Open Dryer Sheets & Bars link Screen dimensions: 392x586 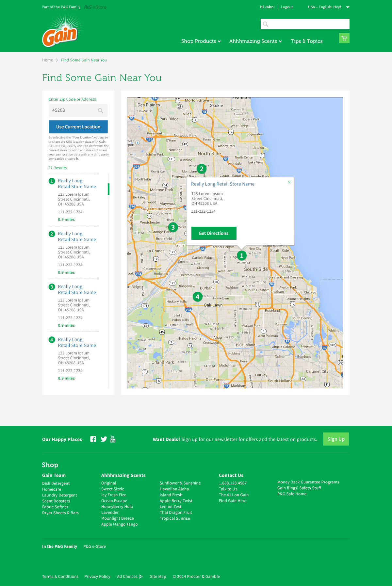60,513
